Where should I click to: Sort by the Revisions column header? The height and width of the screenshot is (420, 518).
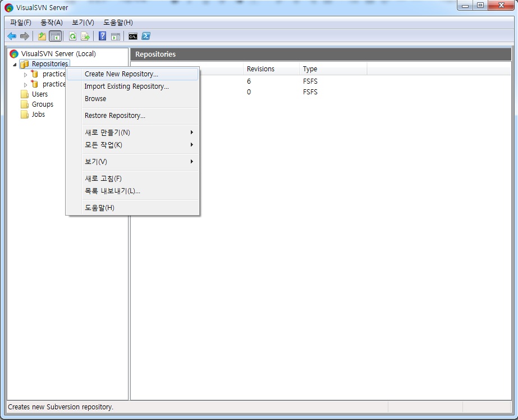pos(271,69)
